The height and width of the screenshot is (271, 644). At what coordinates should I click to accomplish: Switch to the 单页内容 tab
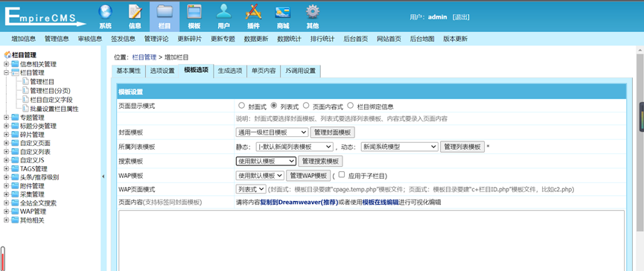[x=264, y=71]
